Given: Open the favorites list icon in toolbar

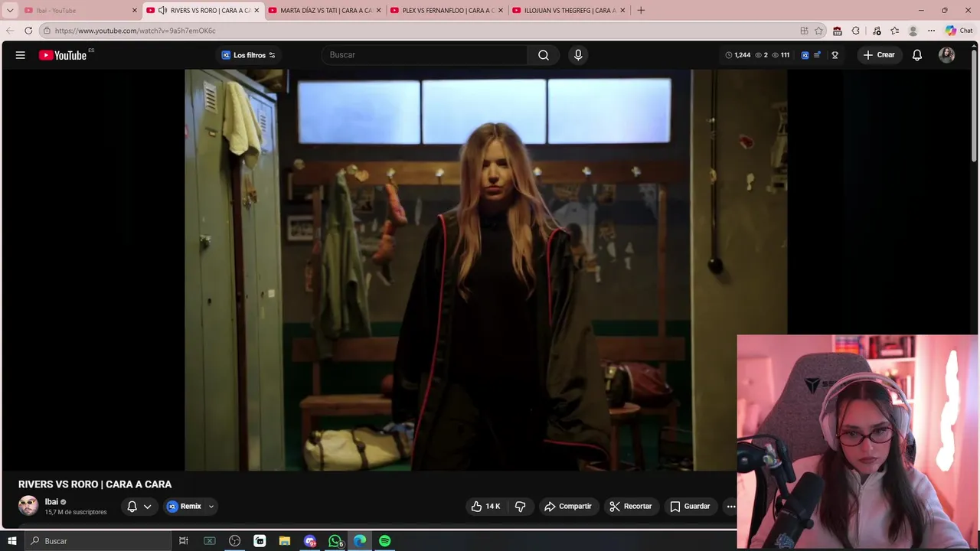Looking at the screenshot, I should pos(894,31).
